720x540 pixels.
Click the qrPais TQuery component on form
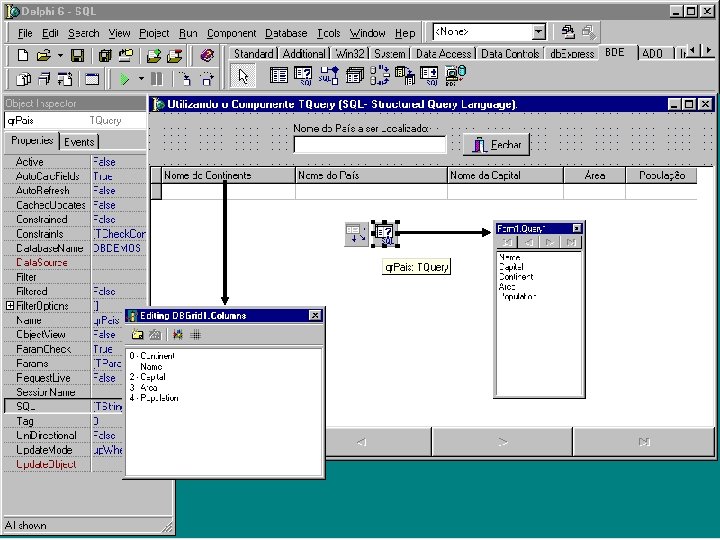[x=384, y=234]
